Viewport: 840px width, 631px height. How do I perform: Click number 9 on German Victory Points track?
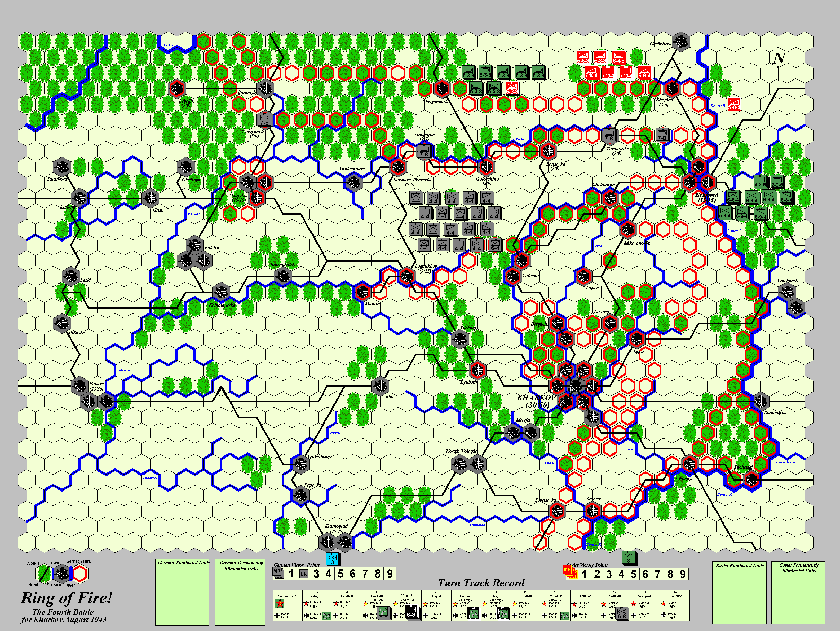pyautogui.click(x=390, y=574)
